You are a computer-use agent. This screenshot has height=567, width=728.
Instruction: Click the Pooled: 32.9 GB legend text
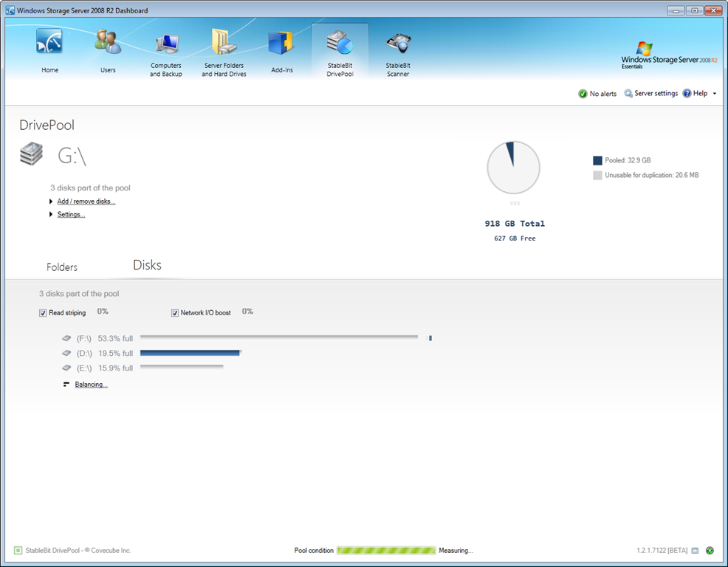pos(628,160)
